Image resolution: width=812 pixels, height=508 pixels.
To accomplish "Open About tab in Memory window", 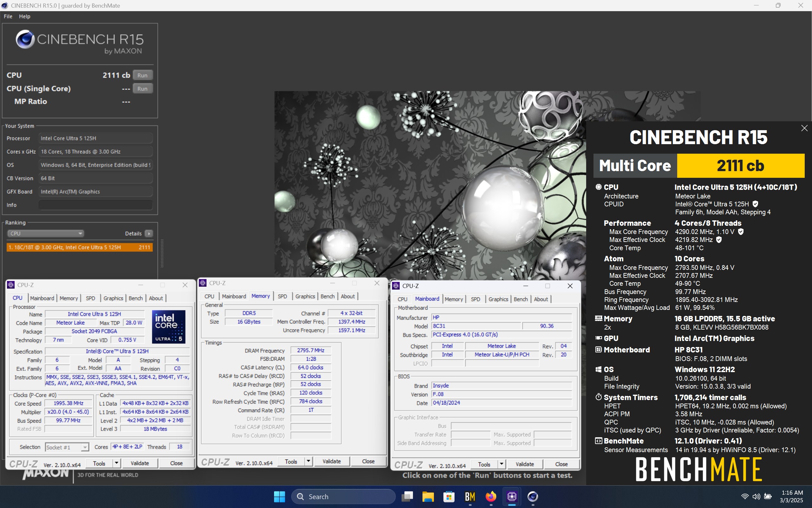I will pyautogui.click(x=348, y=296).
